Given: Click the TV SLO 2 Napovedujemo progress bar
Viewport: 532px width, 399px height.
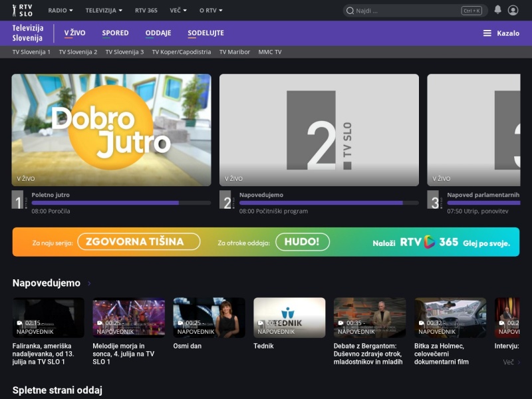Looking at the screenshot, I should (x=329, y=203).
